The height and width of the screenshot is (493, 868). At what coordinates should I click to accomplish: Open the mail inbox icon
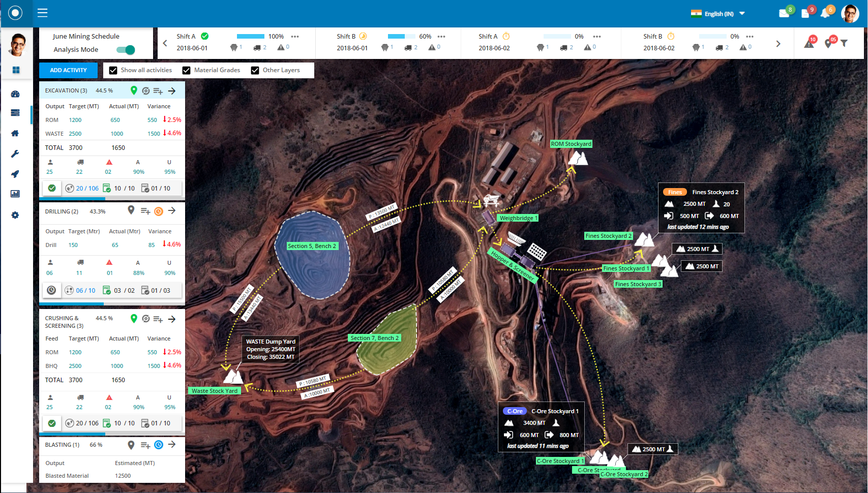click(784, 13)
